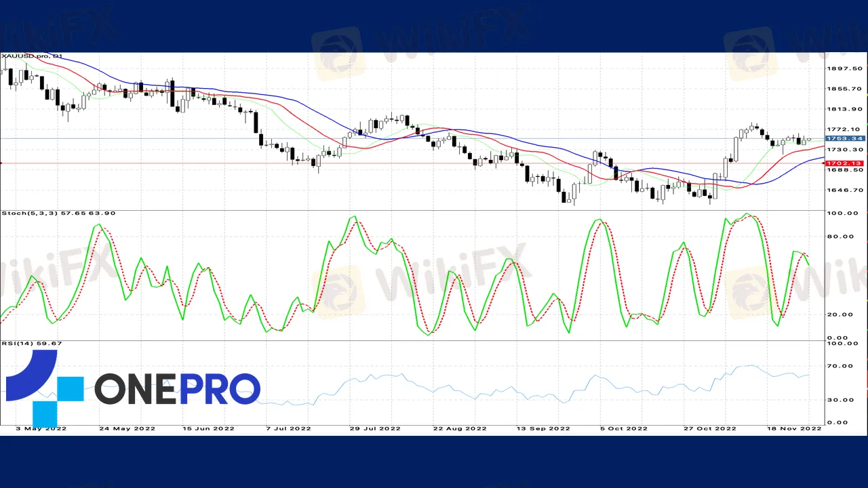868x488 pixels.
Task: Click the 1813.90 price axis label
Action: [x=844, y=109]
